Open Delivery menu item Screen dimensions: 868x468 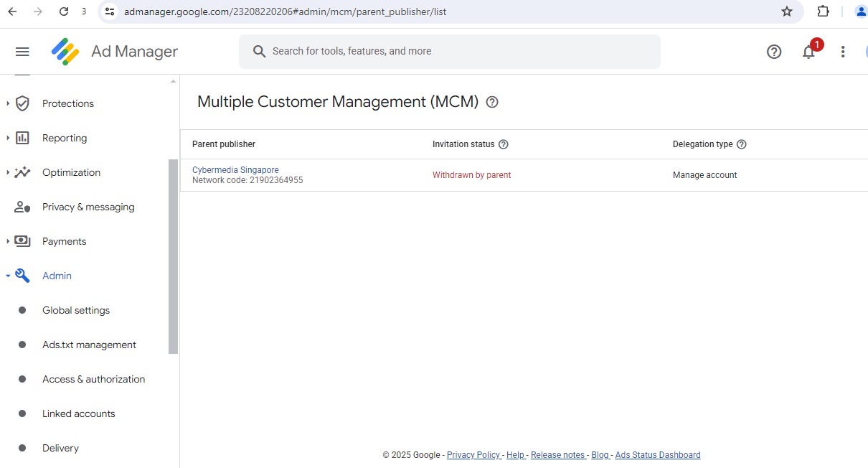[60, 448]
